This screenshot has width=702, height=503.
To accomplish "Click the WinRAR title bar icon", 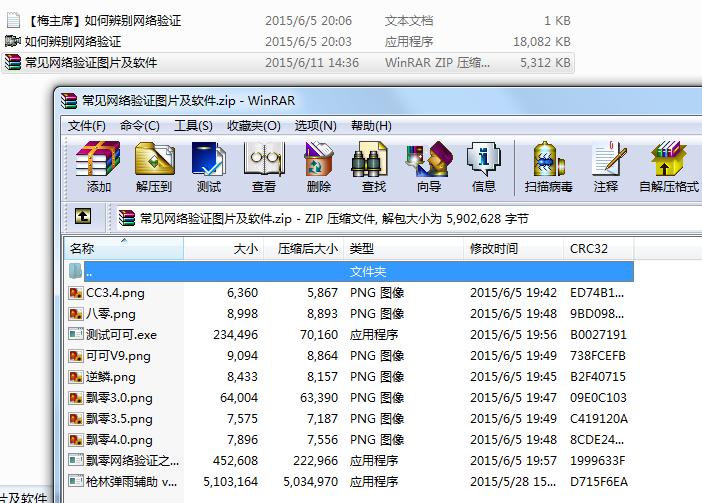I will point(69,101).
